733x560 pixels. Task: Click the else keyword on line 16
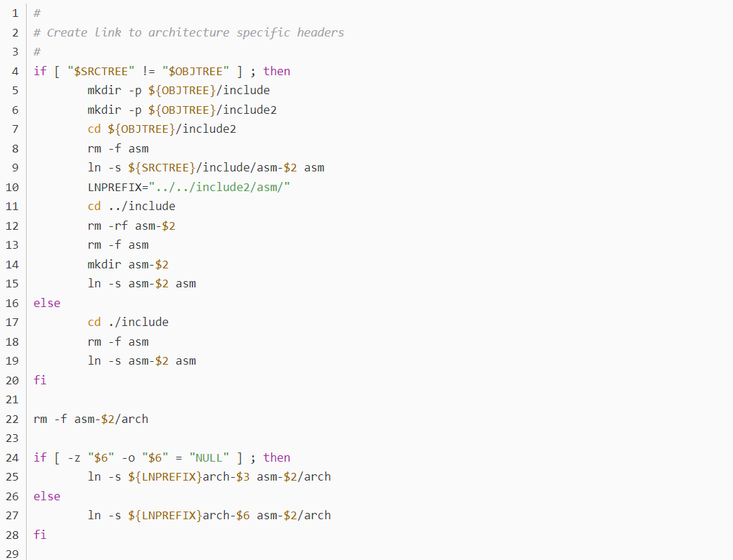47,303
